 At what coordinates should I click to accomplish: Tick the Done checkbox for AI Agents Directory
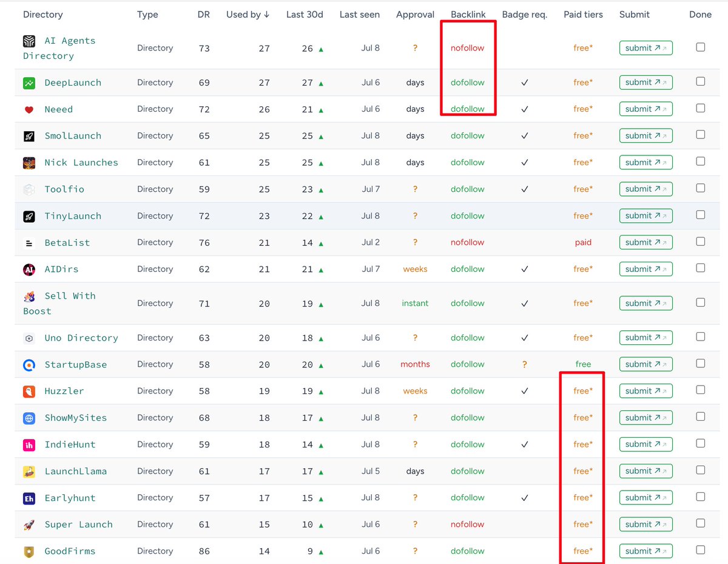pos(701,47)
